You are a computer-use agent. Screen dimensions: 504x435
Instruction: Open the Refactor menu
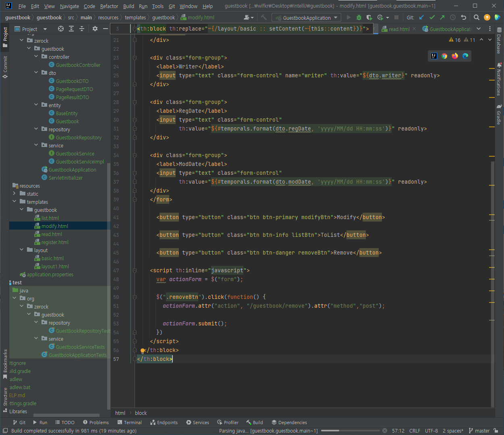coord(109,6)
